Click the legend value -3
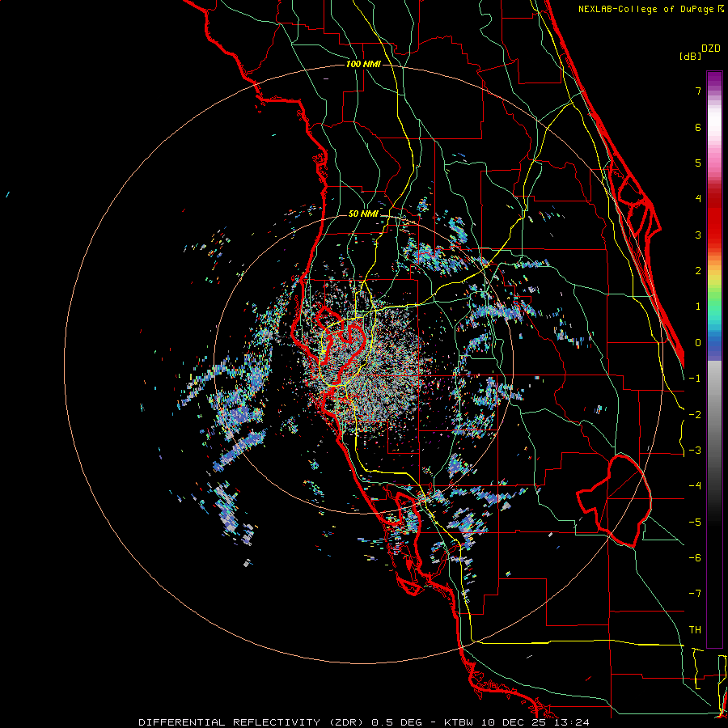 tap(695, 451)
